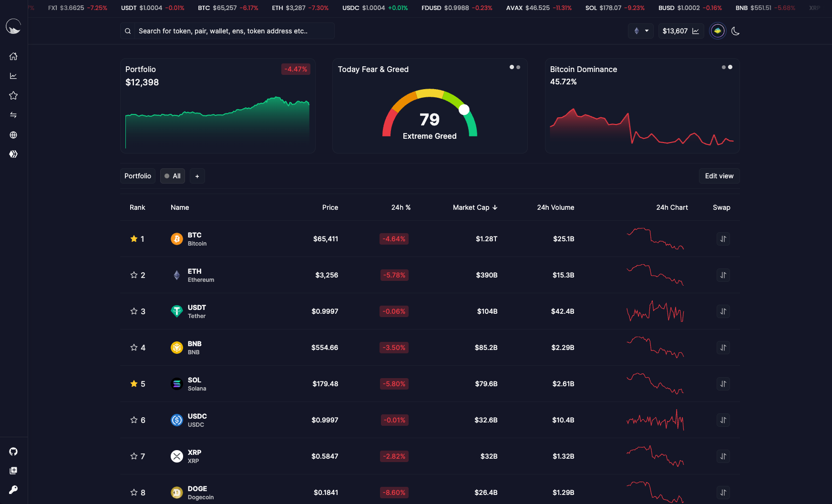The height and width of the screenshot is (504, 832).
Task: Favorite DOGE with its star
Action: pyautogui.click(x=134, y=492)
